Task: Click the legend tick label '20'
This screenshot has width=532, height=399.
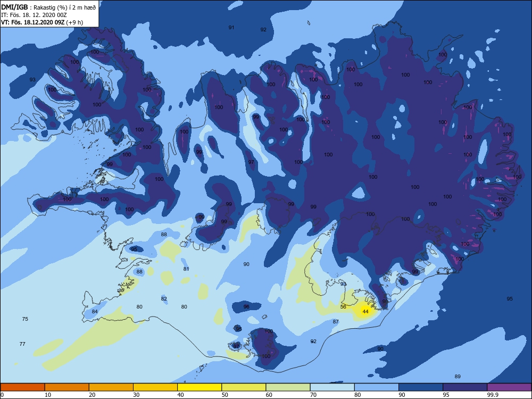Action: 92,395
